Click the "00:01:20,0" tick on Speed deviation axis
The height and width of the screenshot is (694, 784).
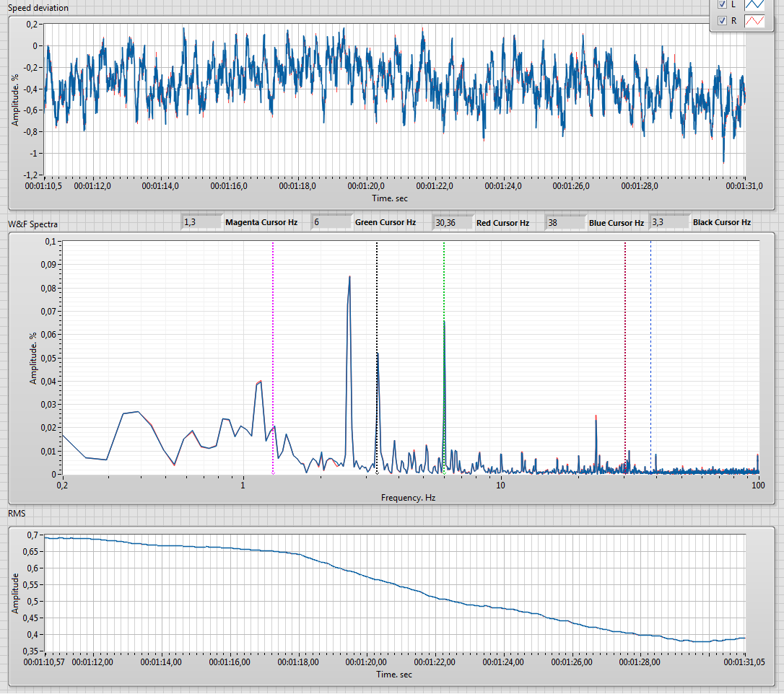coord(366,186)
